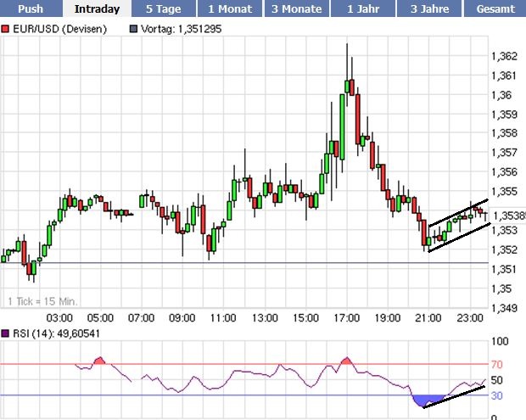This screenshot has height=420, width=526.
Task: Click the RSI 70 level label
Action: pos(497,364)
